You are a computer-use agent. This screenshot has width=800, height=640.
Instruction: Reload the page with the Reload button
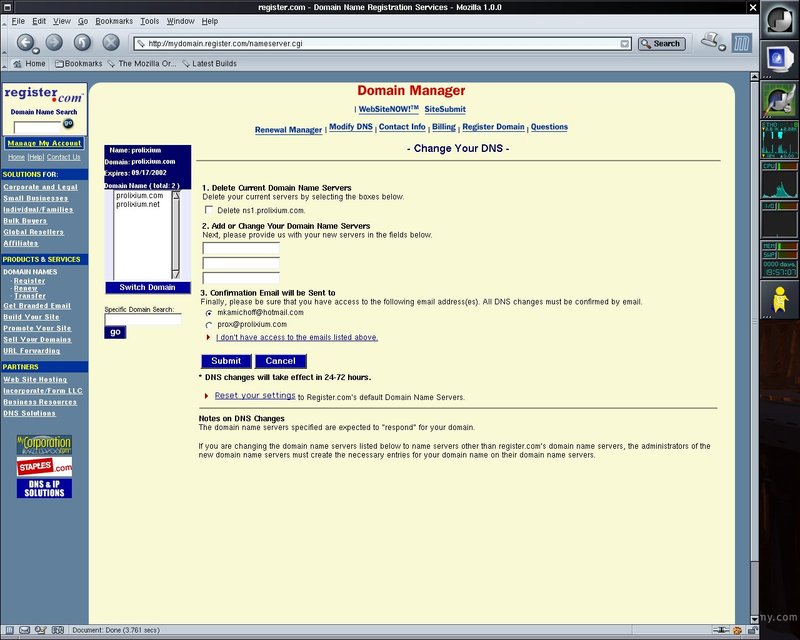82,42
